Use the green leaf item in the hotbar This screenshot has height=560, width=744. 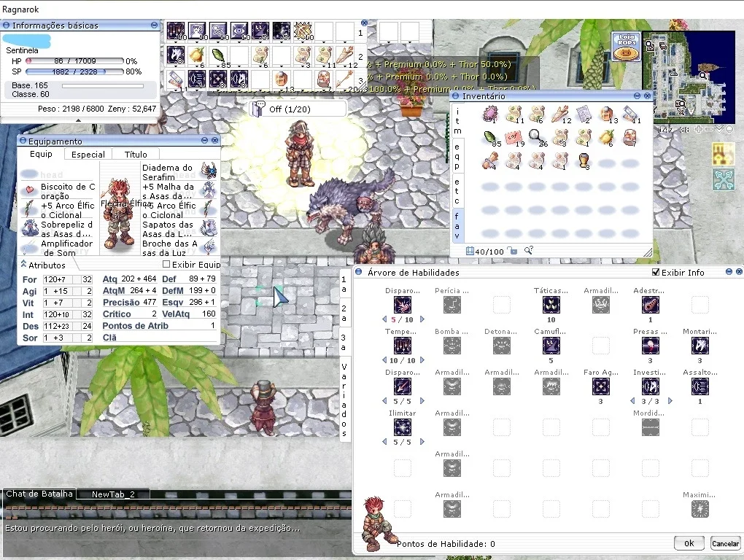click(218, 55)
